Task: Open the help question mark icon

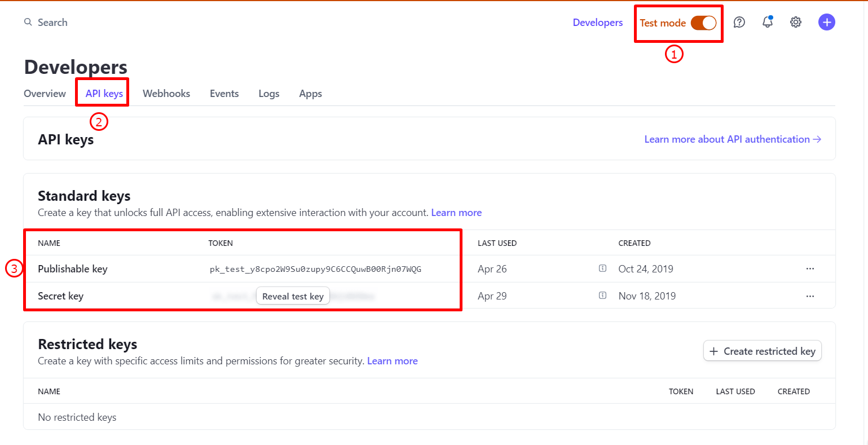Action: 739,22
